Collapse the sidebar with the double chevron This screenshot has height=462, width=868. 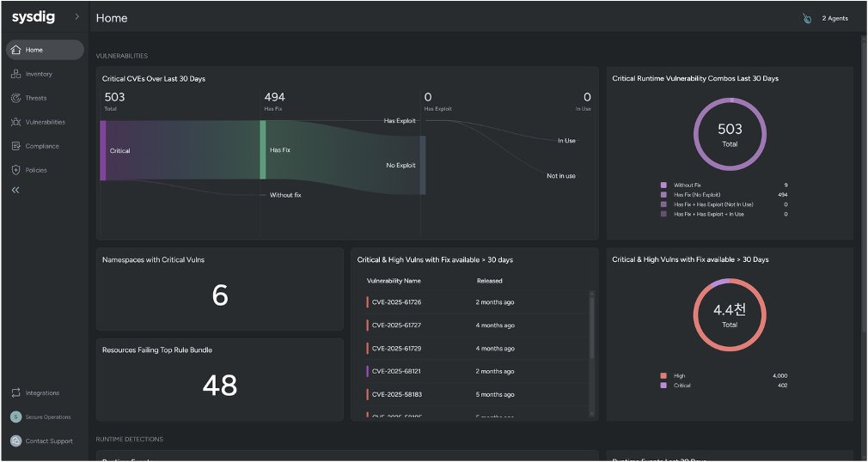[x=15, y=191]
